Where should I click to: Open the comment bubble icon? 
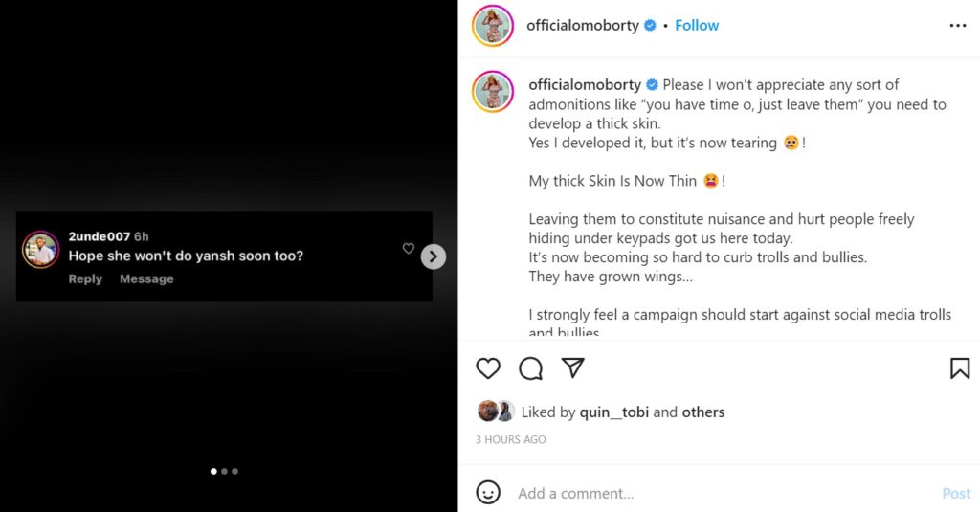(530, 368)
